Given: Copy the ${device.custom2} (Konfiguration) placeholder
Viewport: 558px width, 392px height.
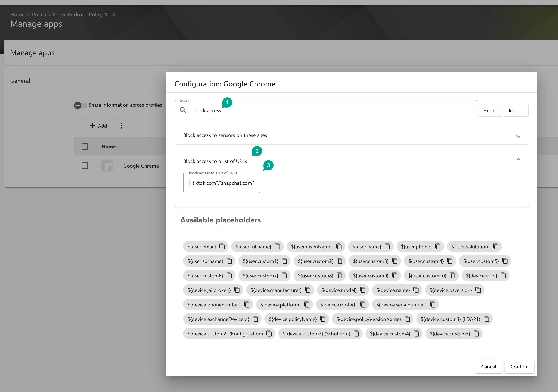Looking at the screenshot, I should (x=269, y=334).
